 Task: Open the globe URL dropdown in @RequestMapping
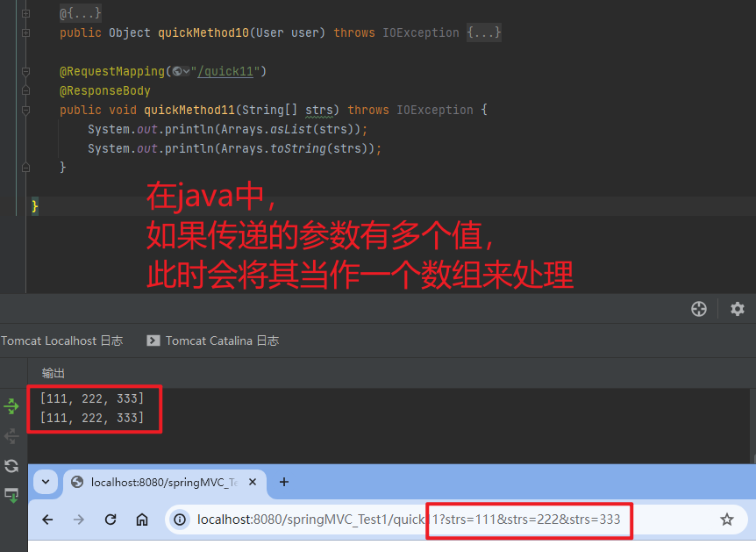(181, 71)
